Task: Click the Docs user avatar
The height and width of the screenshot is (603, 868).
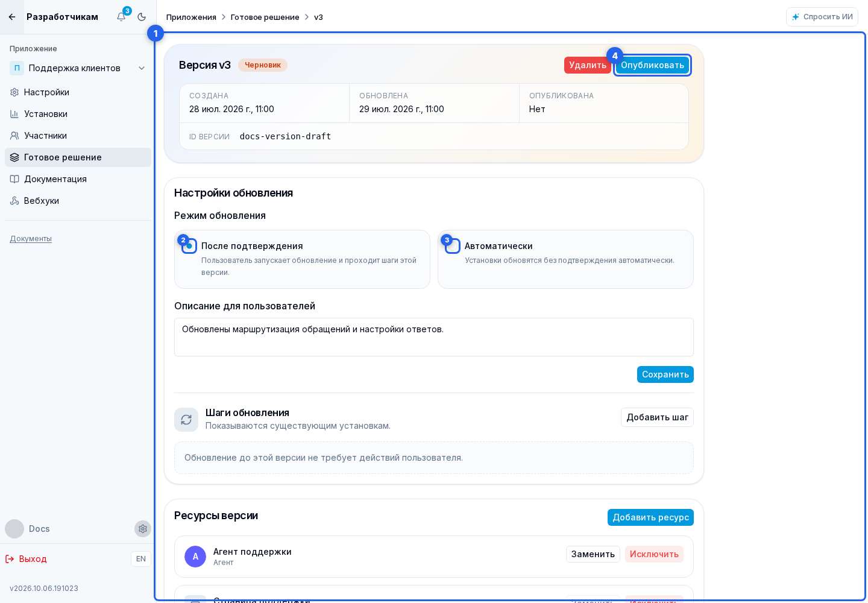Action: 14,529
